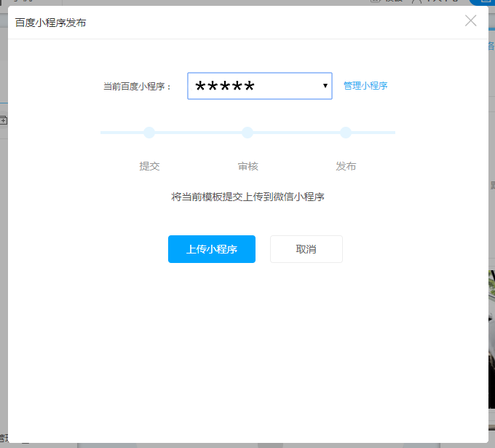Close the 百度小程序发布 dialog
Viewport: 495px width, 448px height.
(470, 20)
